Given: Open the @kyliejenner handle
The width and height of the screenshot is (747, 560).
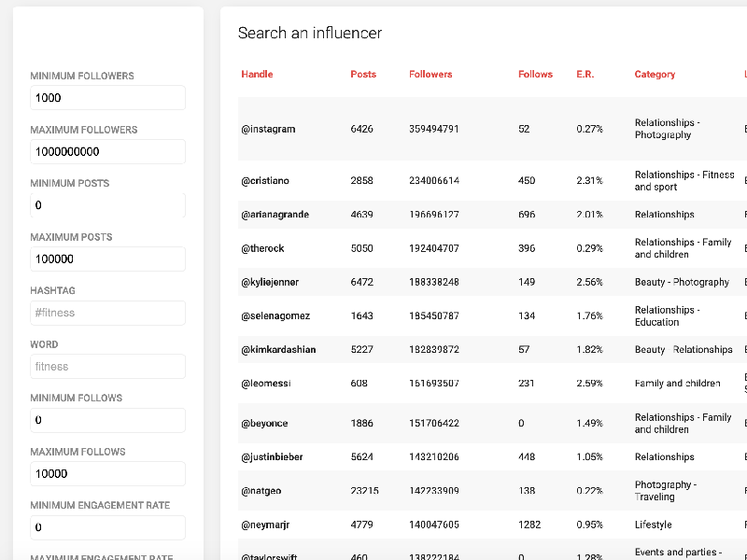Looking at the screenshot, I should (270, 283).
